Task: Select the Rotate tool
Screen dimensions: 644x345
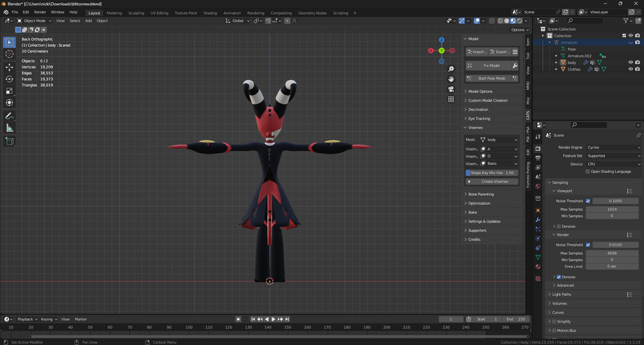Action: pyautogui.click(x=10, y=79)
